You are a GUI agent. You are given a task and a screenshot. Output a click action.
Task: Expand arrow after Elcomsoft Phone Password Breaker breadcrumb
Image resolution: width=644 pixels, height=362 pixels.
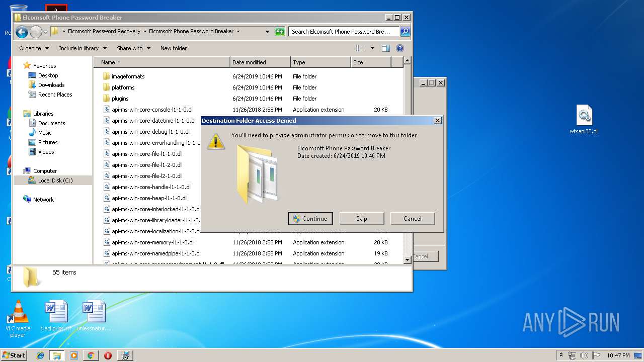tap(238, 31)
